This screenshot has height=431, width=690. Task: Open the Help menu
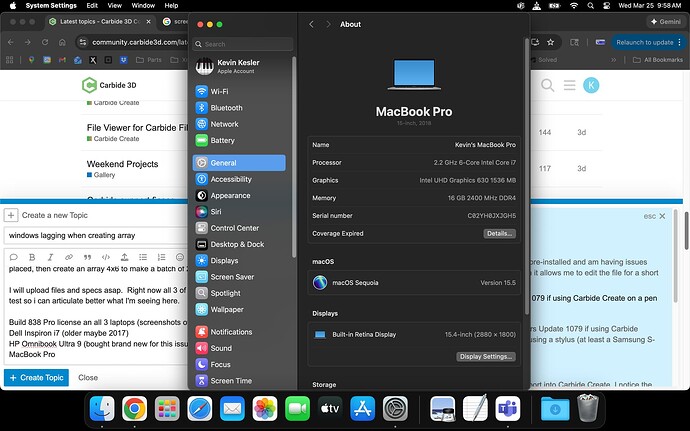[x=171, y=6]
